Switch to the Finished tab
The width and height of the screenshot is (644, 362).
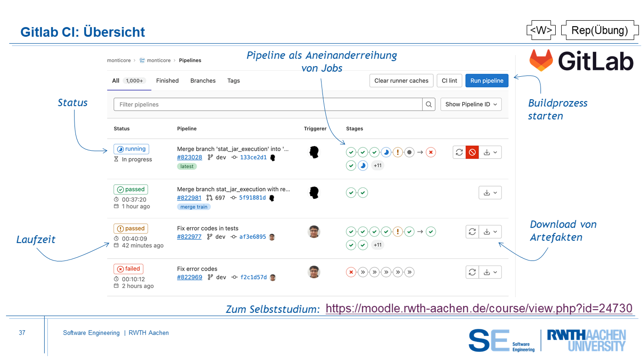167,80
